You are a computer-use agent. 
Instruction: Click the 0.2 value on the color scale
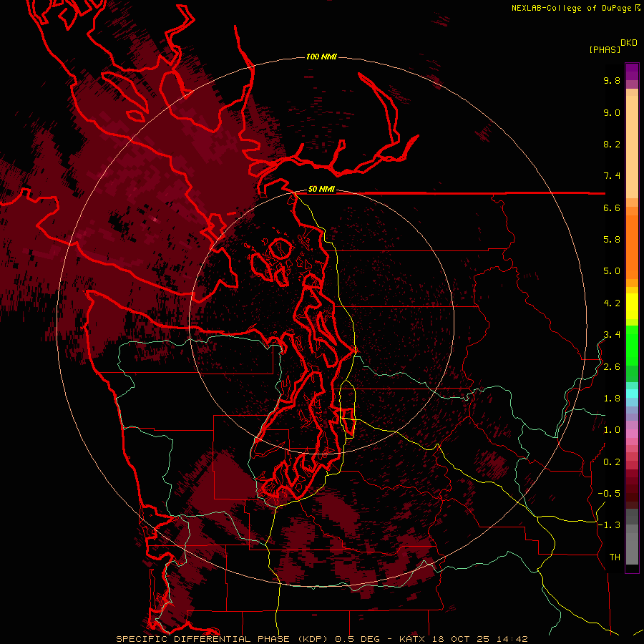612,462
